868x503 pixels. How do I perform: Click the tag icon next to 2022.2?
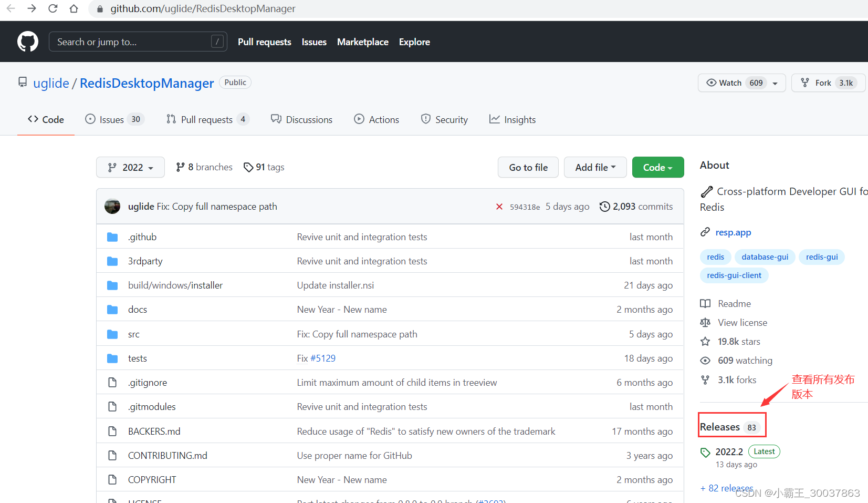(705, 453)
